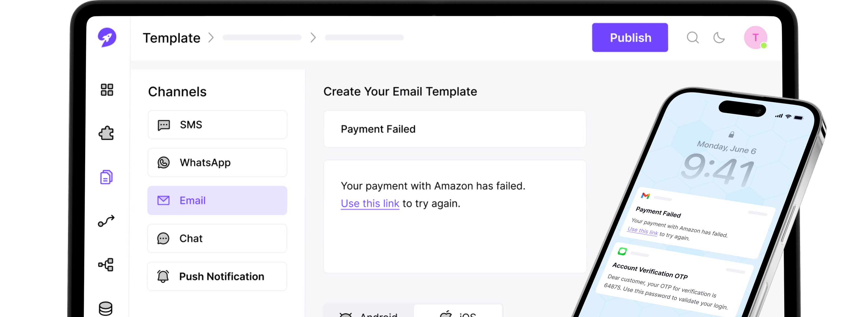Click the rocket logo icon

[x=107, y=37]
